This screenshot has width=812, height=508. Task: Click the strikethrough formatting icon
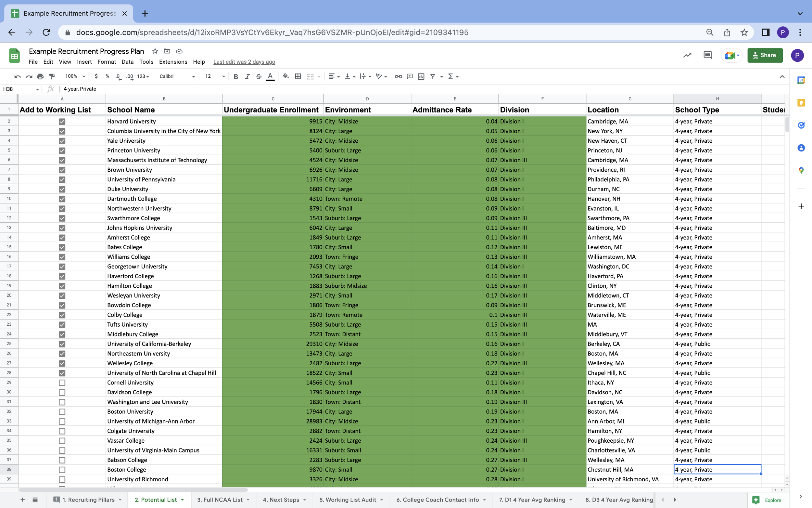click(259, 76)
